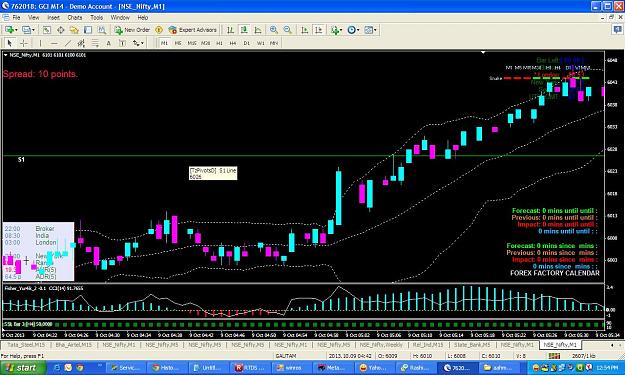Switch chart to bar chart style
Viewport: 625px width, 375px height.
230,30
